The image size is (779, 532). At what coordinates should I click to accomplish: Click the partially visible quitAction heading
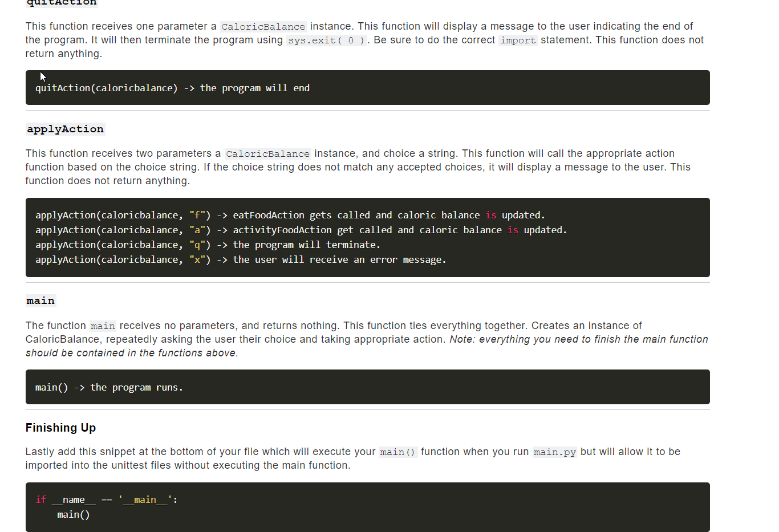pyautogui.click(x=62, y=3)
